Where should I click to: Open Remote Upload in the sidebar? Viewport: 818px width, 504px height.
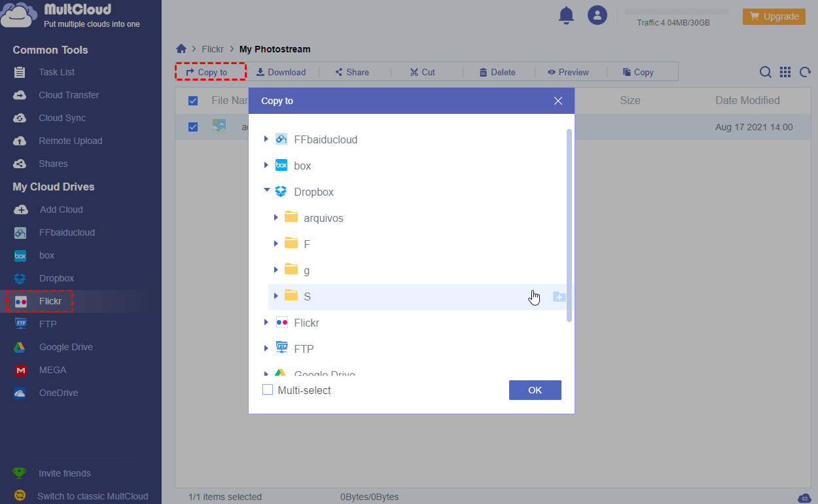tap(71, 141)
